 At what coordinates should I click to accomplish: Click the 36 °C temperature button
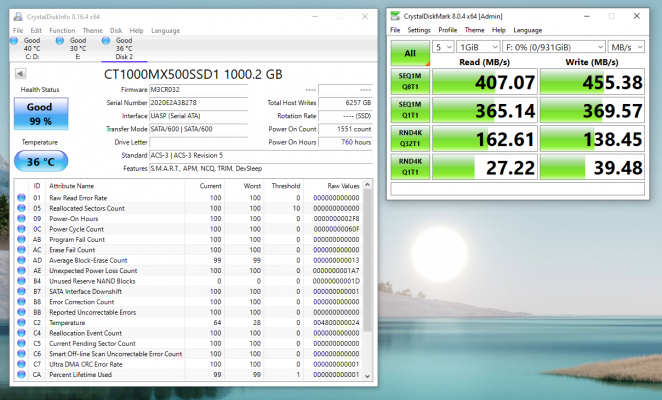pos(41,161)
